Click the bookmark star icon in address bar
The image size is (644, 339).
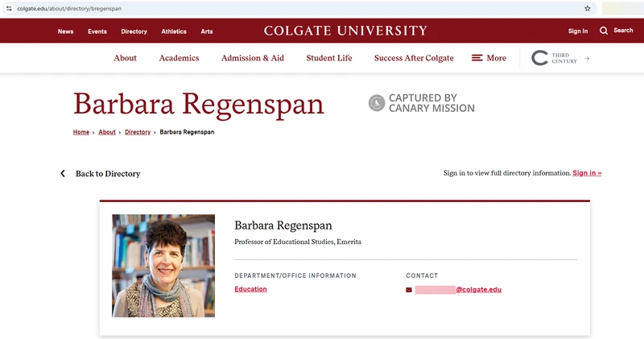[x=588, y=8]
